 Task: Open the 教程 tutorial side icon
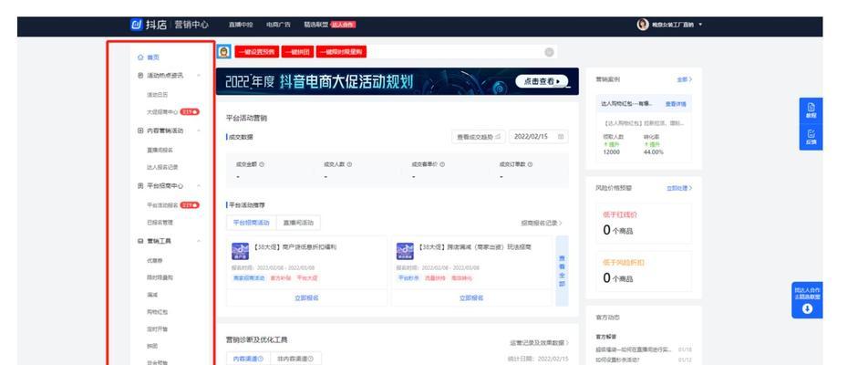811,110
